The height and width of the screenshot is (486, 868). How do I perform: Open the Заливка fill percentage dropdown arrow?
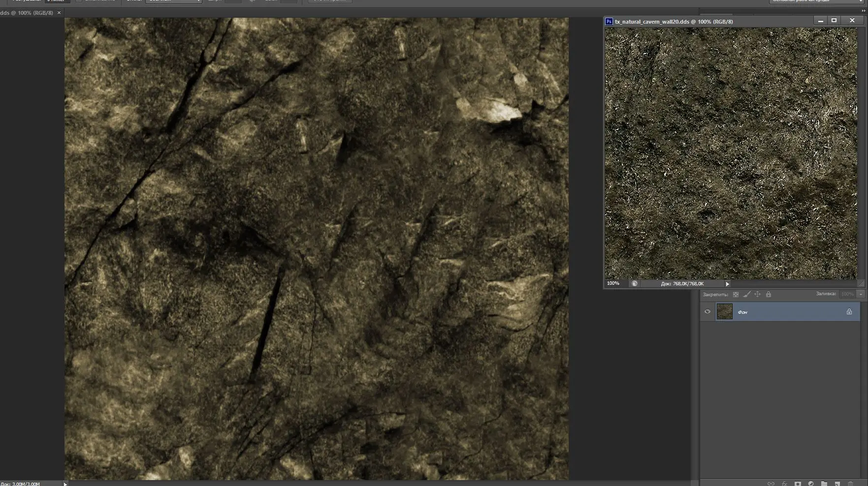coord(861,294)
